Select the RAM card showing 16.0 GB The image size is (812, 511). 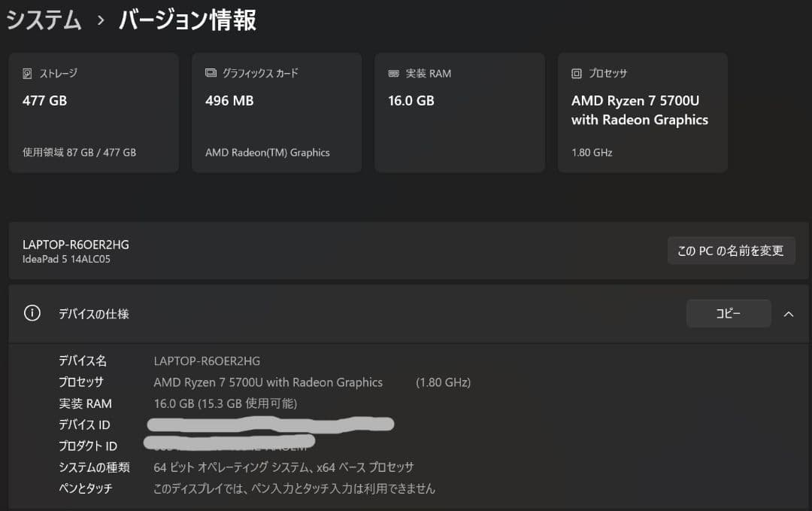point(459,111)
